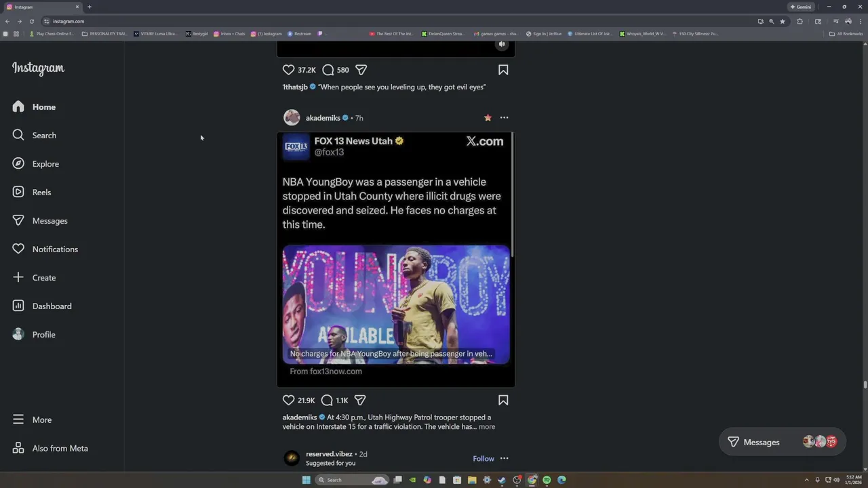Like the 1thatsjb post with 37.2K likes
Screen dimensions: 868x488
(x=288, y=70)
